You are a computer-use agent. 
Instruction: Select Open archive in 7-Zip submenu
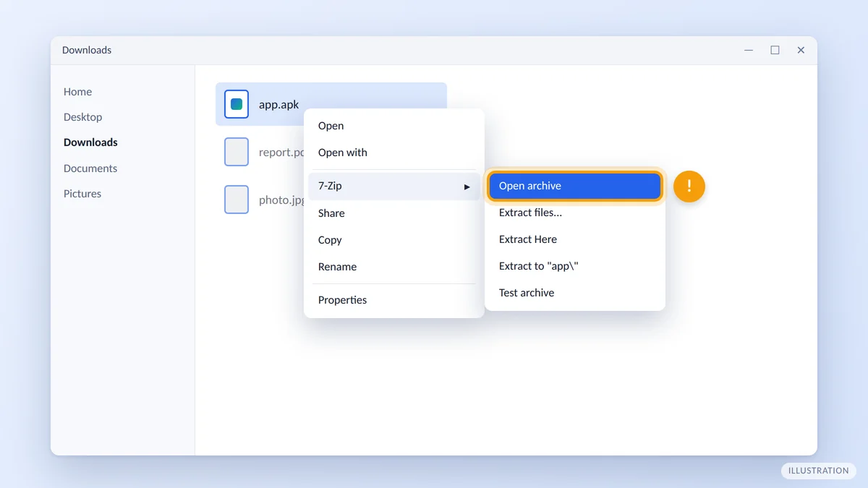click(575, 186)
